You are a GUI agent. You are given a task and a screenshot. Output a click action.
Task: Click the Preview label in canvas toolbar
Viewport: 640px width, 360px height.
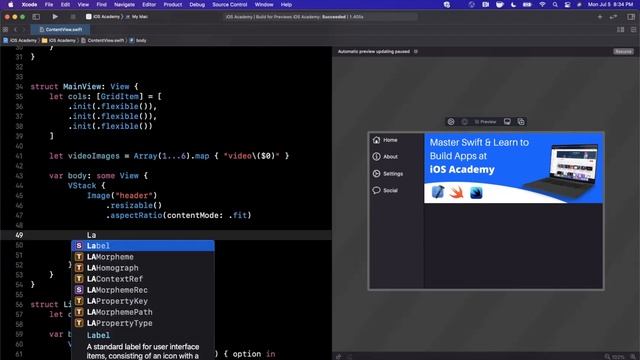[485, 122]
